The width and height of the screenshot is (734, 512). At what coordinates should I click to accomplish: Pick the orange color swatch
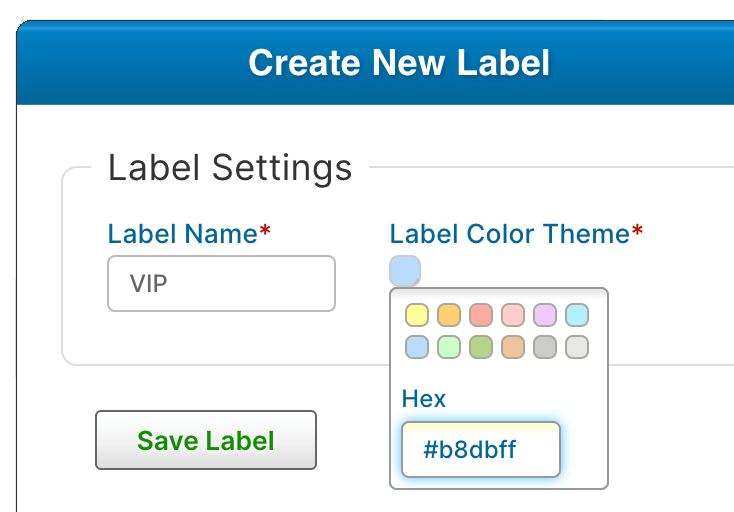click(x=449, y=316)
